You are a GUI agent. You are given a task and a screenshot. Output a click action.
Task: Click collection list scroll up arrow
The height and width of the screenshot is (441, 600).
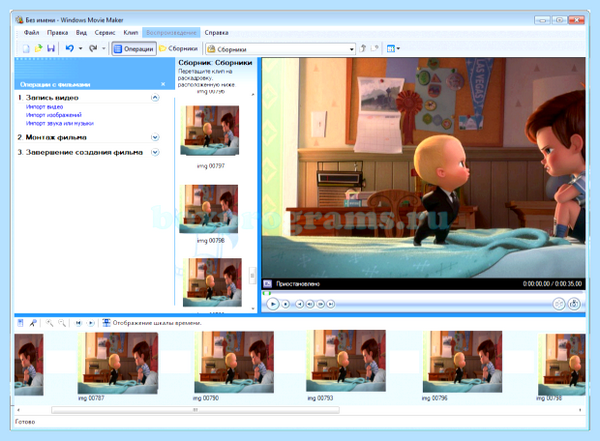pyautogui.click(x=253, y=95)
